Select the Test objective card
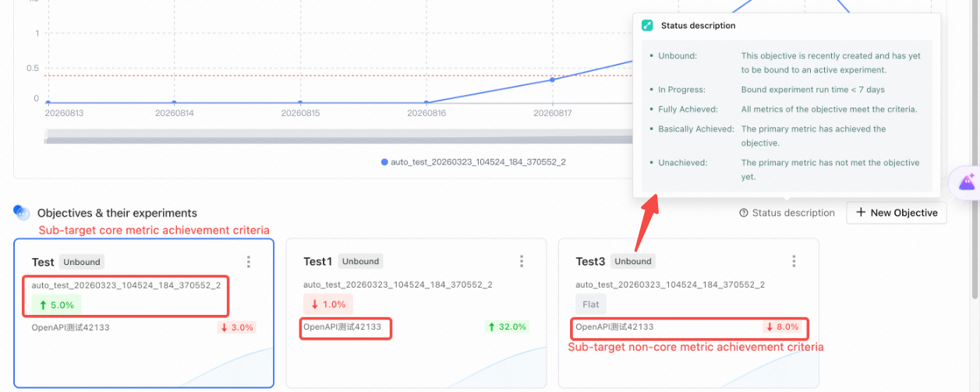Viewport: 980px width, 392px height. pos(144,313)
